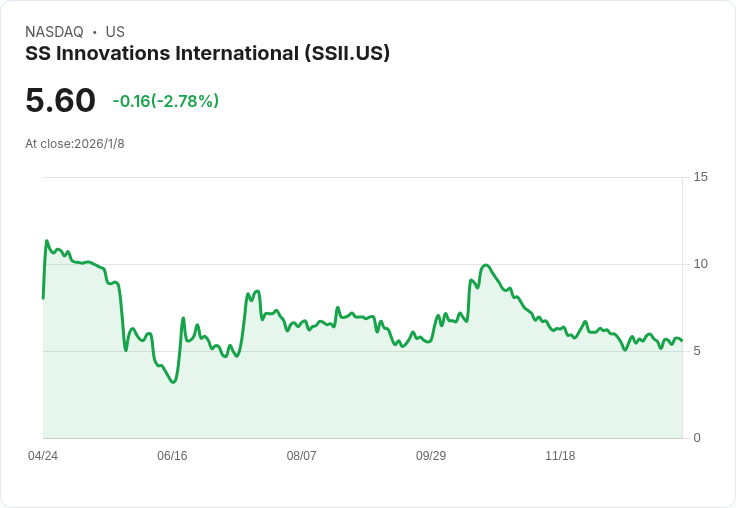Click the final data point at chart's right end

coord(682,340)
